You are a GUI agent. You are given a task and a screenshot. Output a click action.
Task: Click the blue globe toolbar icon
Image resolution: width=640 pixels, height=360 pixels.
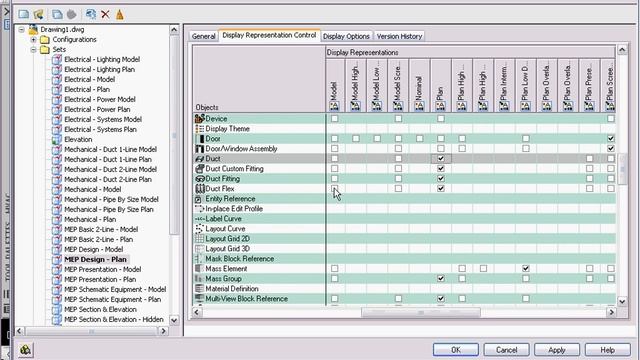point(91,14)
